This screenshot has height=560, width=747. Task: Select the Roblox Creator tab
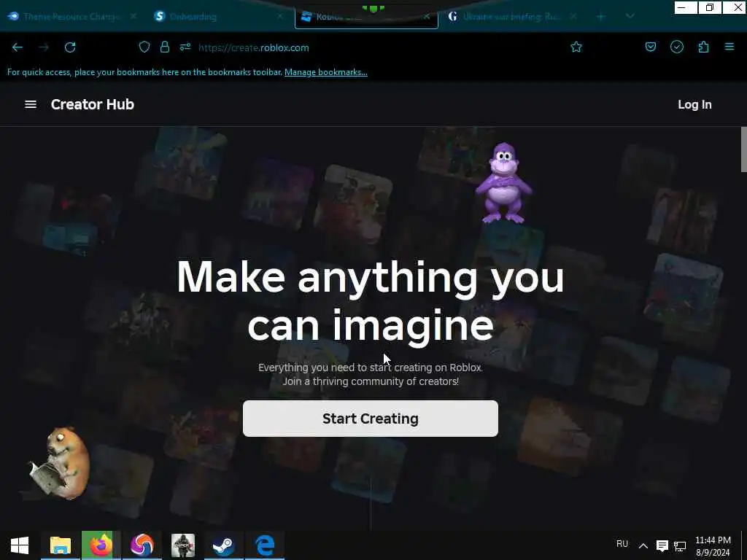click(x=366, y=17)
